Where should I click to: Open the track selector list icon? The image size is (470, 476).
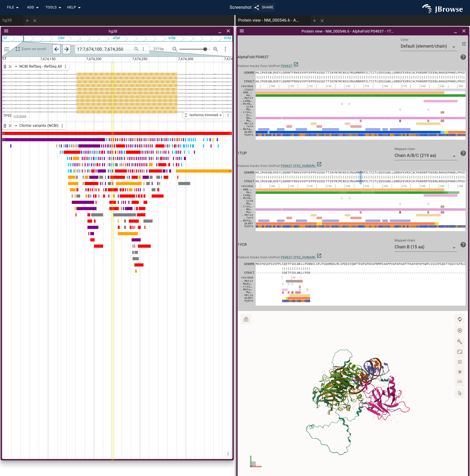(x=7, y=49)
